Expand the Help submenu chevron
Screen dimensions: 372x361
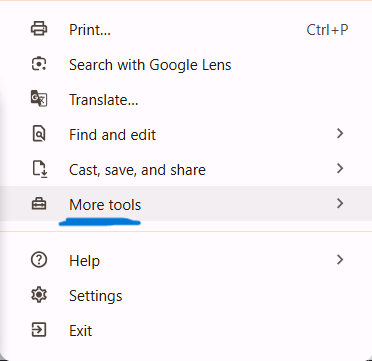point(340,259)
